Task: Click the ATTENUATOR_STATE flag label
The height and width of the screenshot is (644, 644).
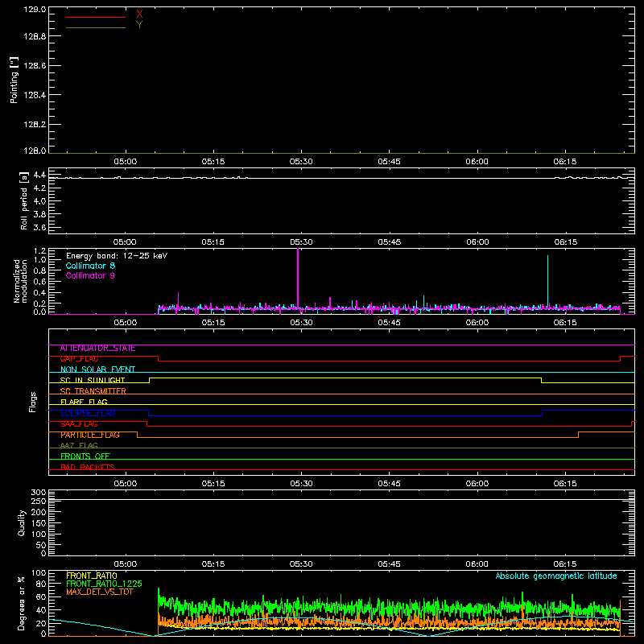Action: click(97, 349)
